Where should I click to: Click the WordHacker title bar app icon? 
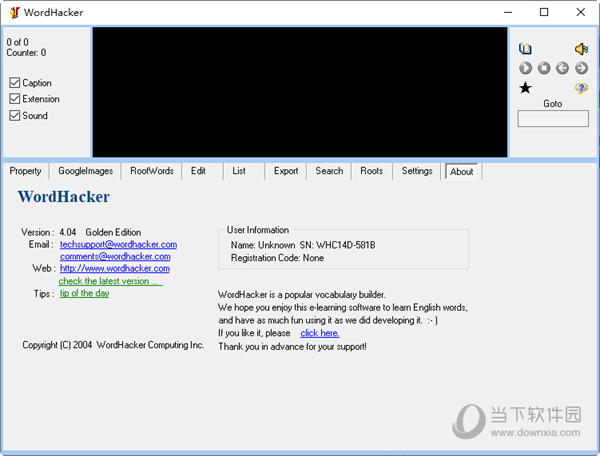15,13
